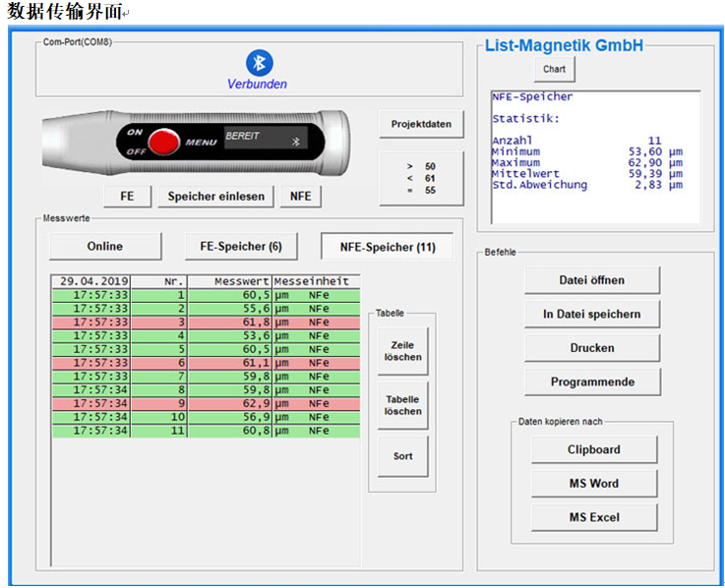Copy data to Clipboard
Viewport: 725px width, 588px height.
click(x=594, y=449)
